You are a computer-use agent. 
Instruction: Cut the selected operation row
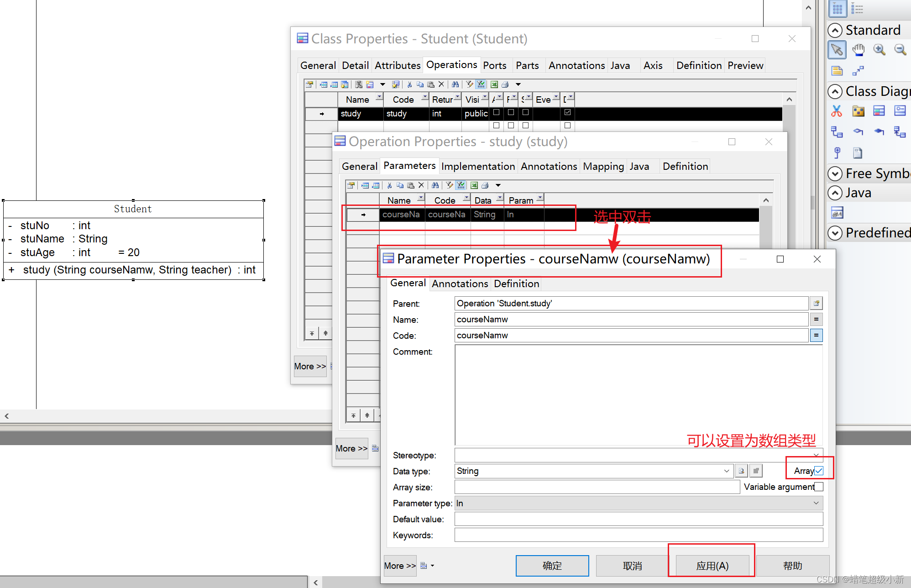point(409,84)
